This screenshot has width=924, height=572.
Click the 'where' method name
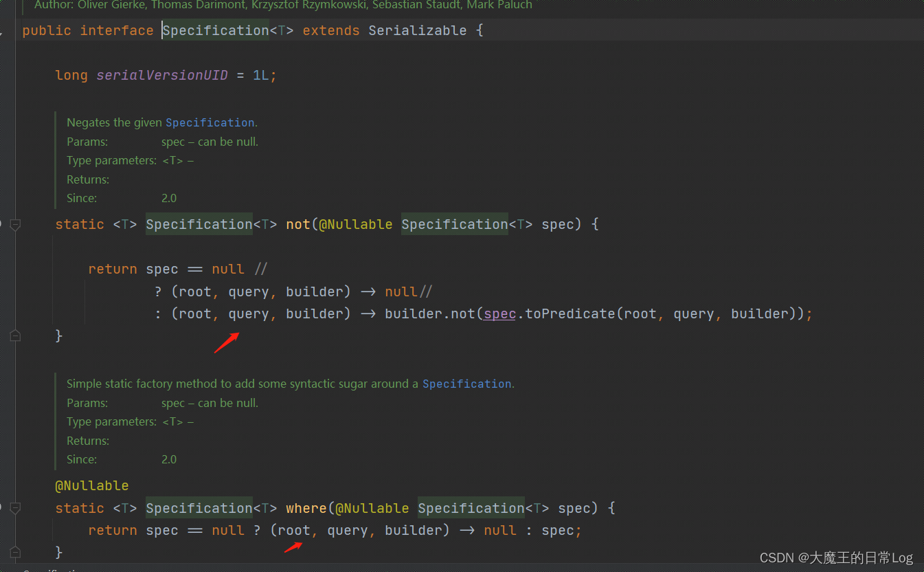tap(306, 508)
